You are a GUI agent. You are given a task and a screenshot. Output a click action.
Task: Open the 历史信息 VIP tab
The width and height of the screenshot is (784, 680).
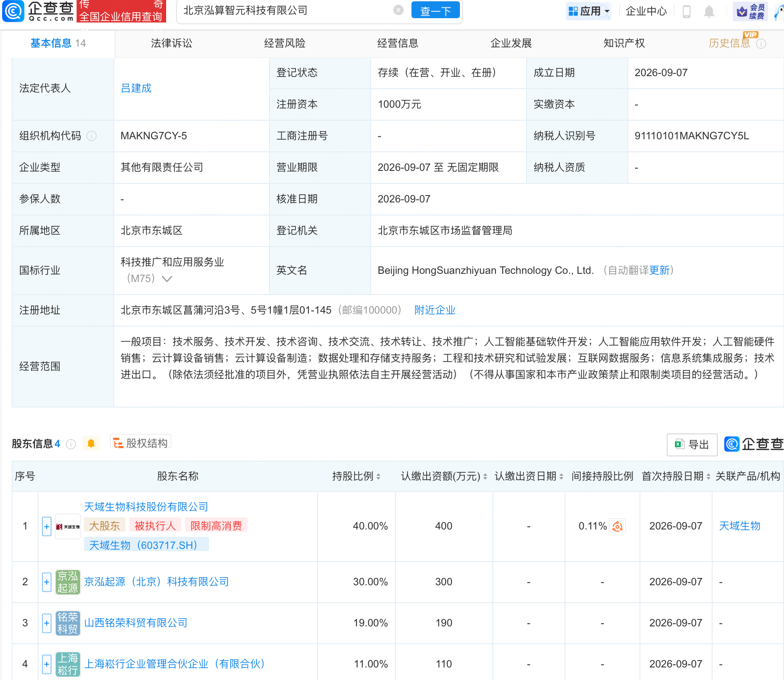pos(729,43)
